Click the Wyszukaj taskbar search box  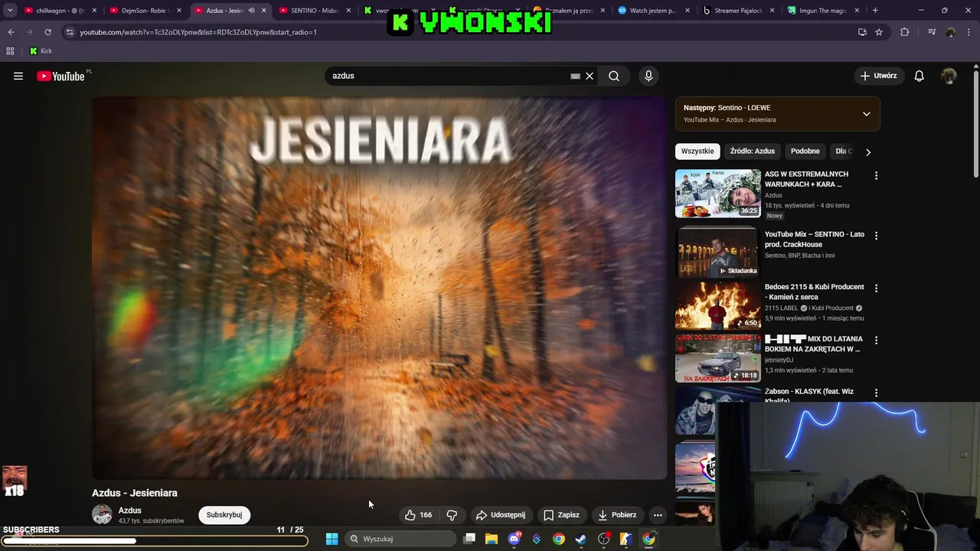pyautogui.click(x=402, y=539)
